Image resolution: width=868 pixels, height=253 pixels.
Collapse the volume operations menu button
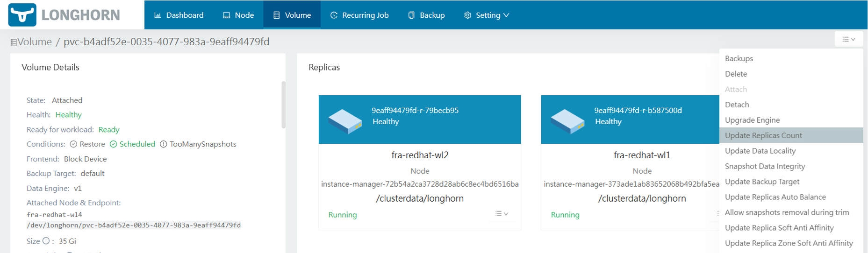tap(848, 39)
